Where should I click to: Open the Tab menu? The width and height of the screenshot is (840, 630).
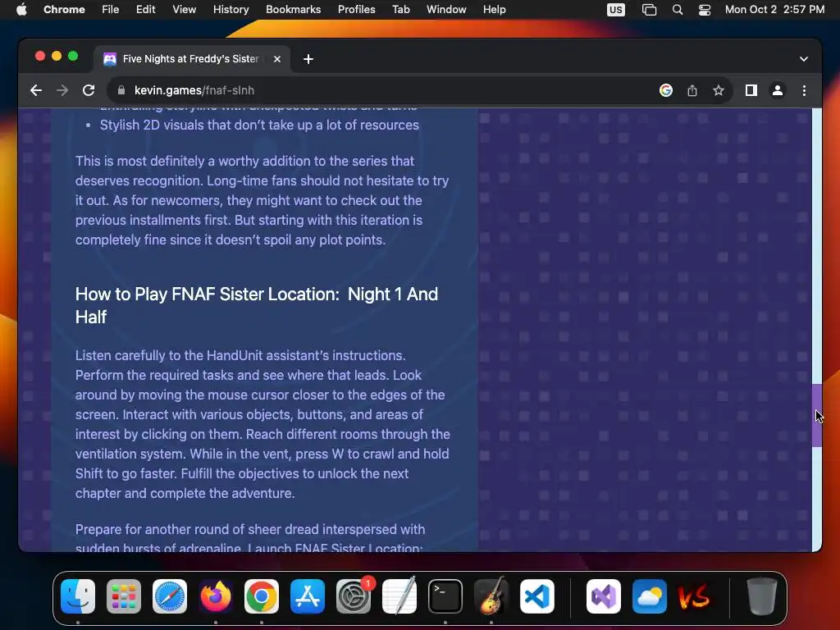click(x=400, y=10)
